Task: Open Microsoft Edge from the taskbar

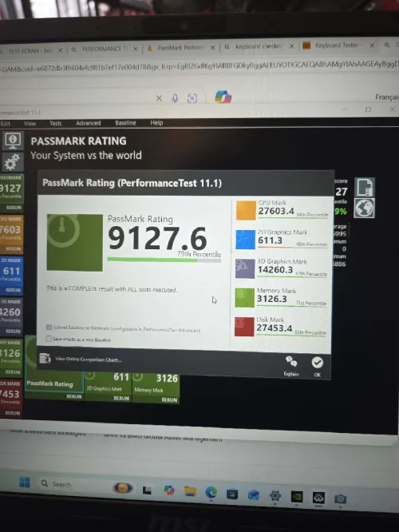Action: pyautogui.click(x=211, y=492)
